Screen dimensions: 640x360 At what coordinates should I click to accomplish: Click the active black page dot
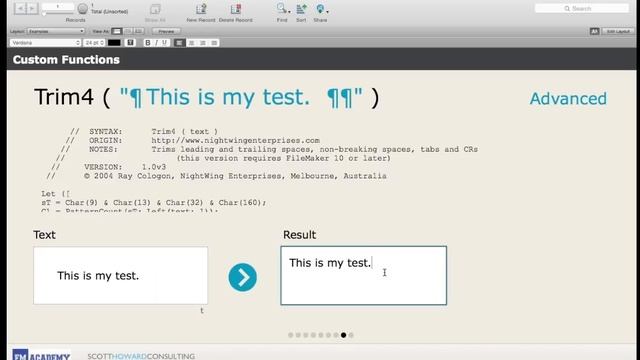(x=343, y=335)
